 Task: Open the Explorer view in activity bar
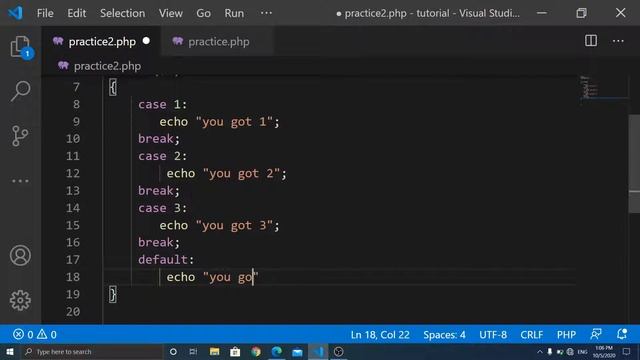click(20, 47)
